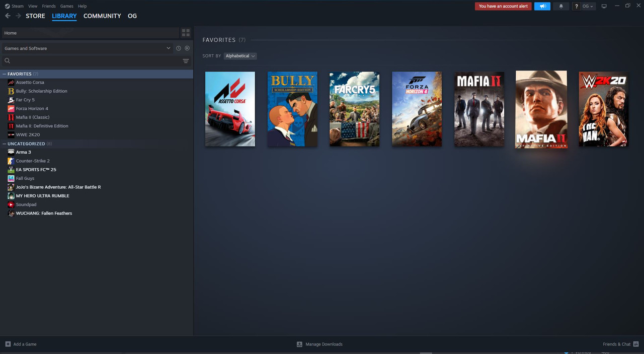The width and height of the screenshot is (644, 354).
Task: Open the Far Cry 5 cover art
Action: point(355,109)
